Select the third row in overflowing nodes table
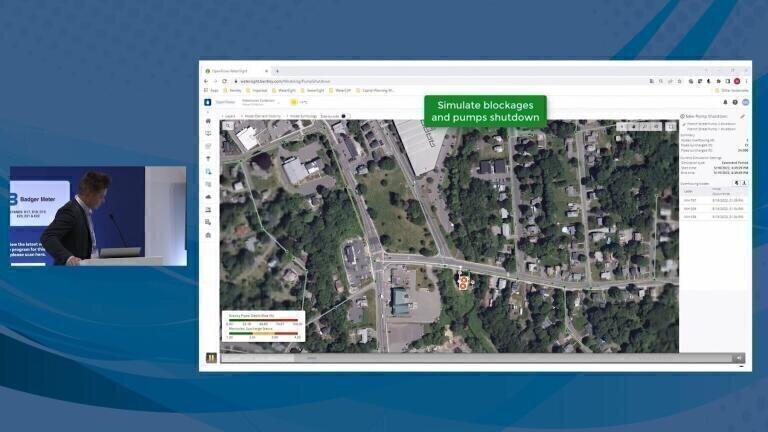768x432 pixels. [714, 216]
